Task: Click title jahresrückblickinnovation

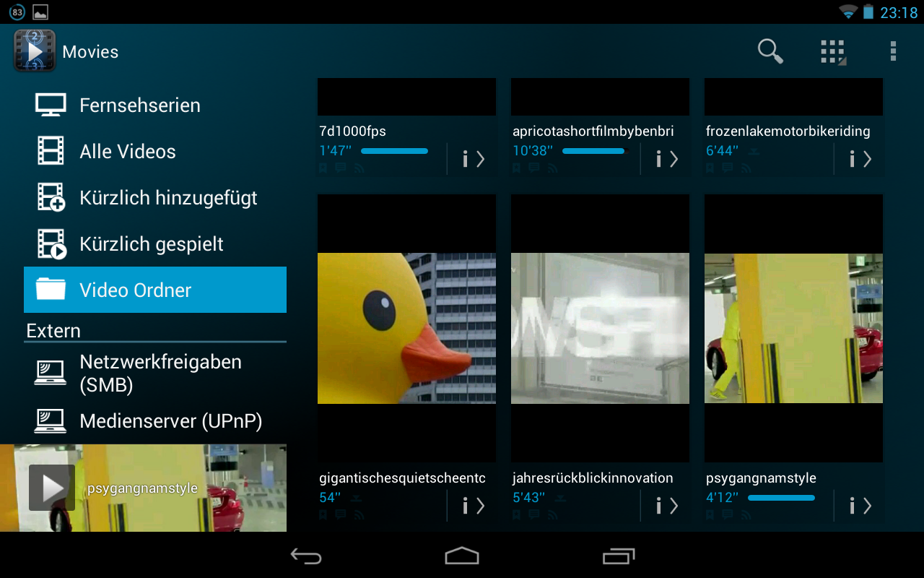Action: (593, 478)
